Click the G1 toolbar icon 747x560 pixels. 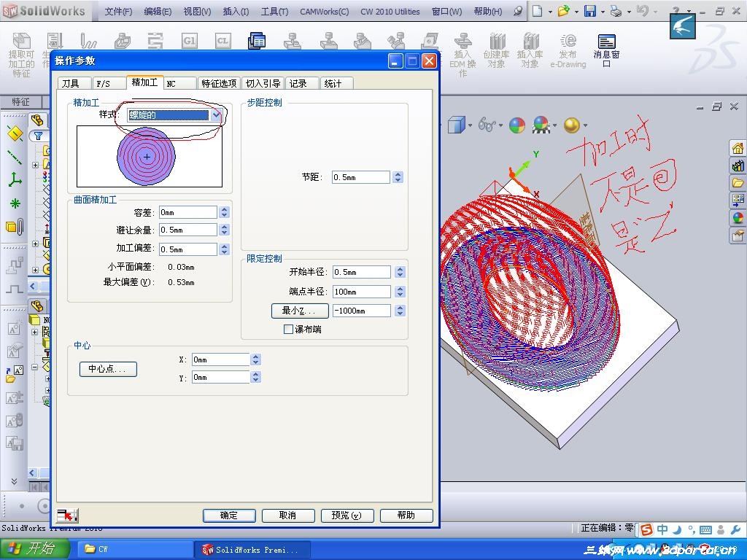tap(189, 41)
